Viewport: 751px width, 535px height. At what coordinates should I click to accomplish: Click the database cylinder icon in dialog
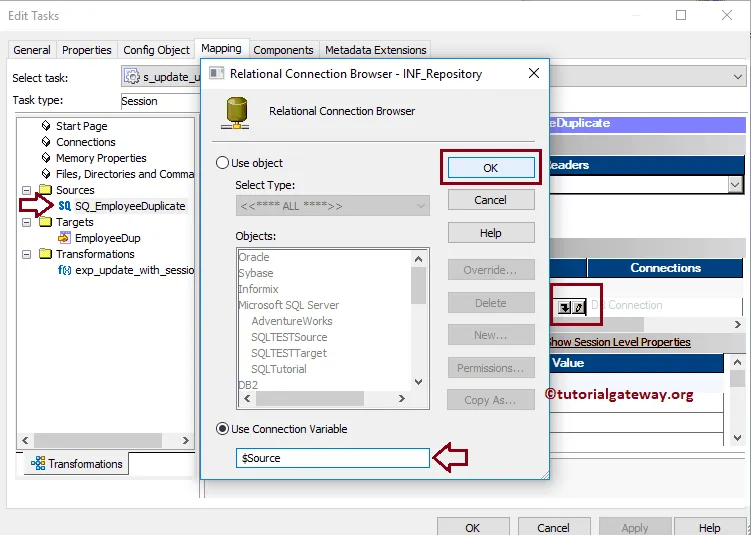pyautogui.click(x=235, y=113)
